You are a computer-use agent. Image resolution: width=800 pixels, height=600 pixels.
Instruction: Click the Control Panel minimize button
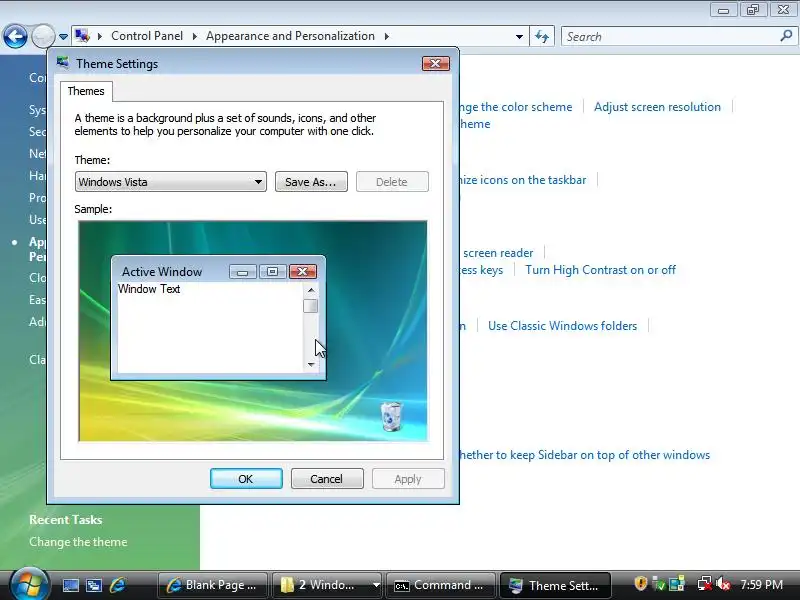723,10
